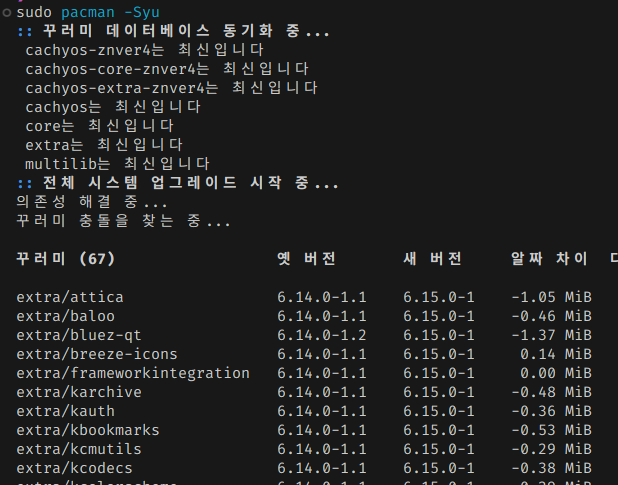
Task: Click the "core는 최신입니다" line
Action: point(99,126)
